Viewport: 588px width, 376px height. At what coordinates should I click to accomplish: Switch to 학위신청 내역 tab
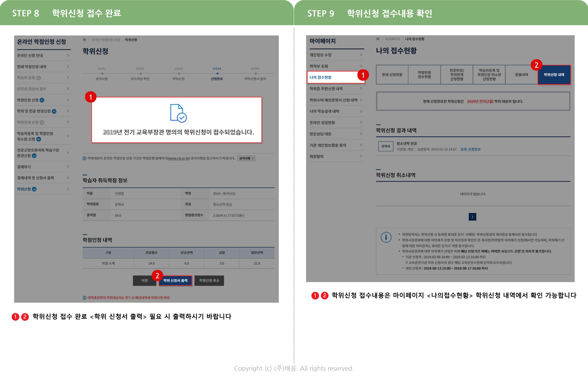tap(554, 75)
